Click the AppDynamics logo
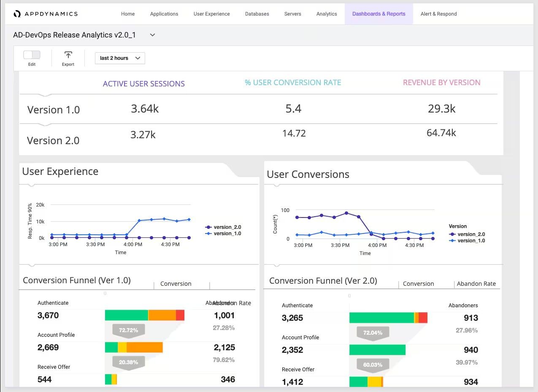Image resolution: width=538 pixels, height=392 pixels. click(46, 13)
